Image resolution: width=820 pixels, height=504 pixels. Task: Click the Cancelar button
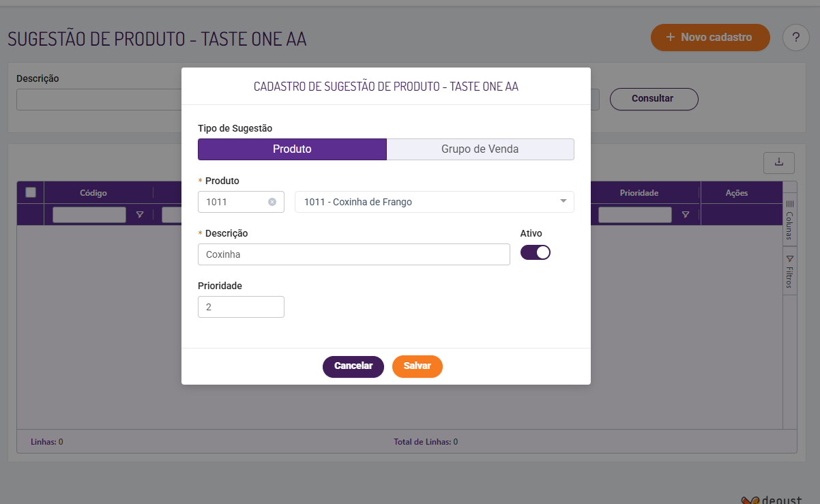pyautogui.click(x=353, y=366)
